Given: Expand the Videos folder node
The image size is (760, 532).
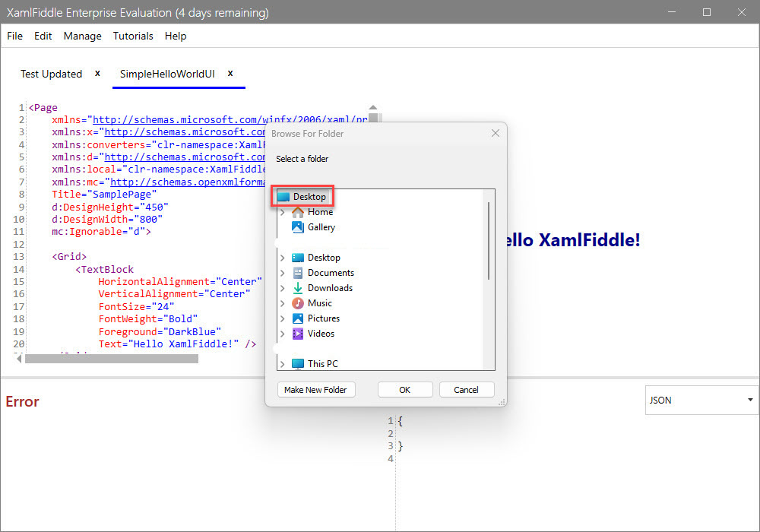Looking at the screenshot, I should tap(283, 334).
